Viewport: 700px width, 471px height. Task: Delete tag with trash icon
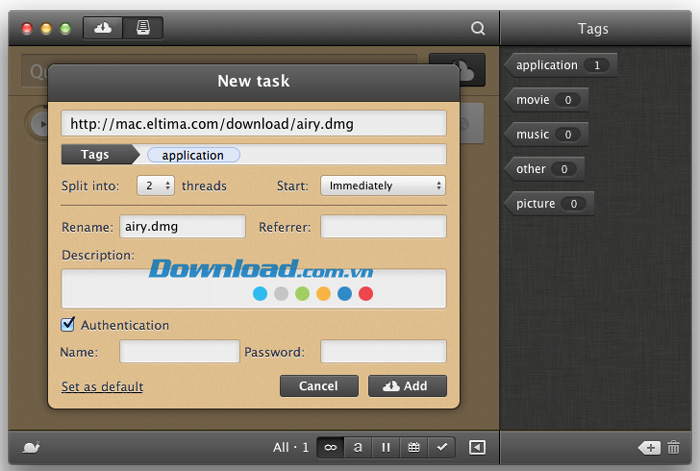pyautogui.click(x=674, y=448)
